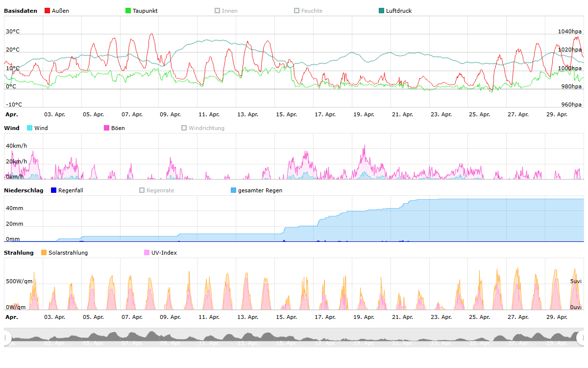Viewport: 588px width, 368px height.
Task: Click the pink Böen legend icon
Action: 106,128
